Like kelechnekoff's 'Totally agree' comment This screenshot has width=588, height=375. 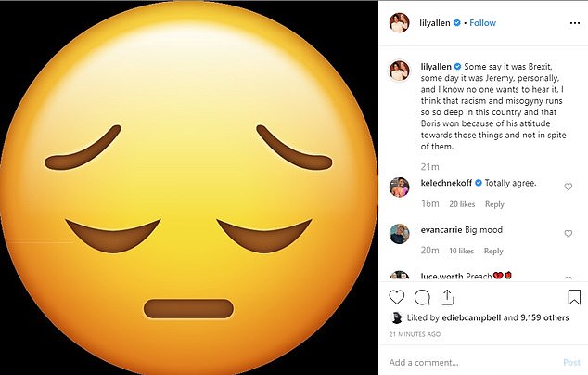[x=569, y=187]
